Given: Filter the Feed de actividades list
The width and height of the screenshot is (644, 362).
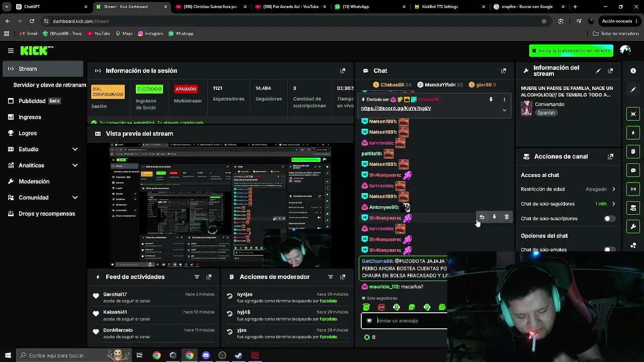Looking at the screenshot, I should tap(197, 277).
